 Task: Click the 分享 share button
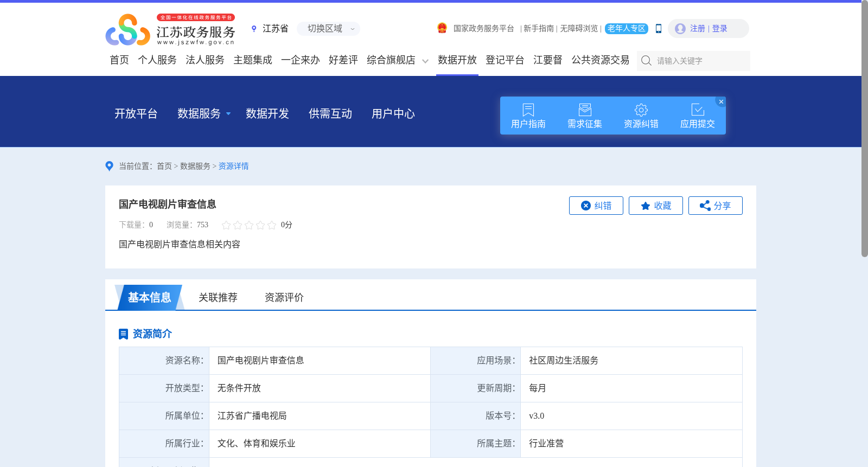pyautogui.click(x=716, y=206)
